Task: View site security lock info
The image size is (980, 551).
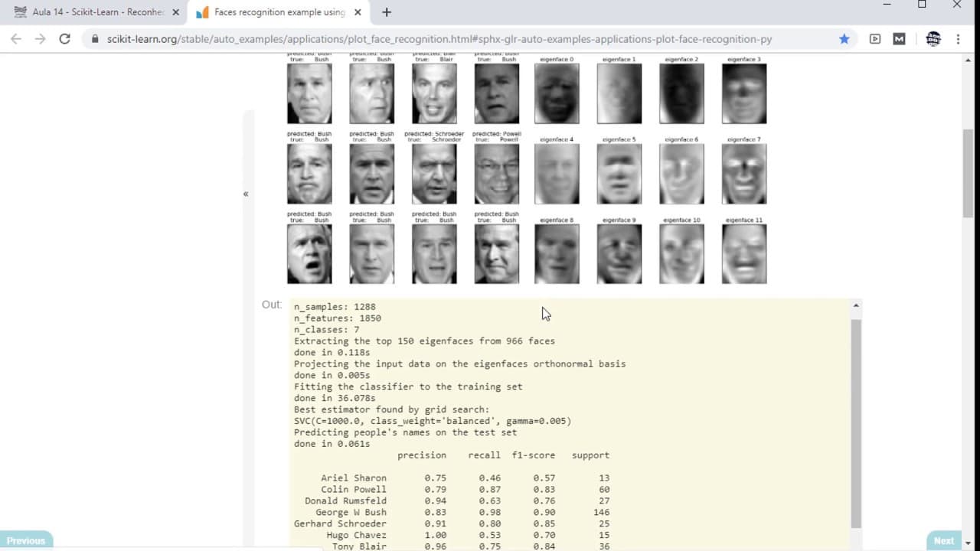Action: pos(95,39)
